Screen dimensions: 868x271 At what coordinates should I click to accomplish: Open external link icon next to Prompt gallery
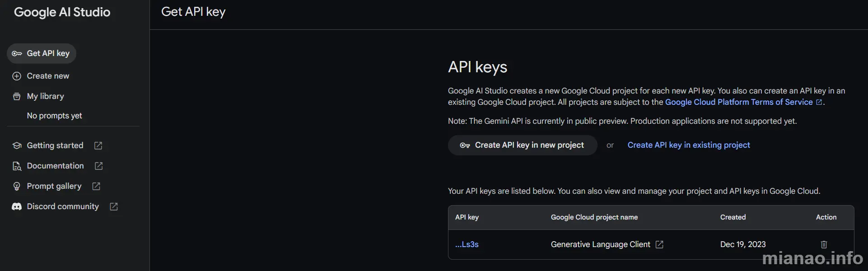[x=96, y=186]
